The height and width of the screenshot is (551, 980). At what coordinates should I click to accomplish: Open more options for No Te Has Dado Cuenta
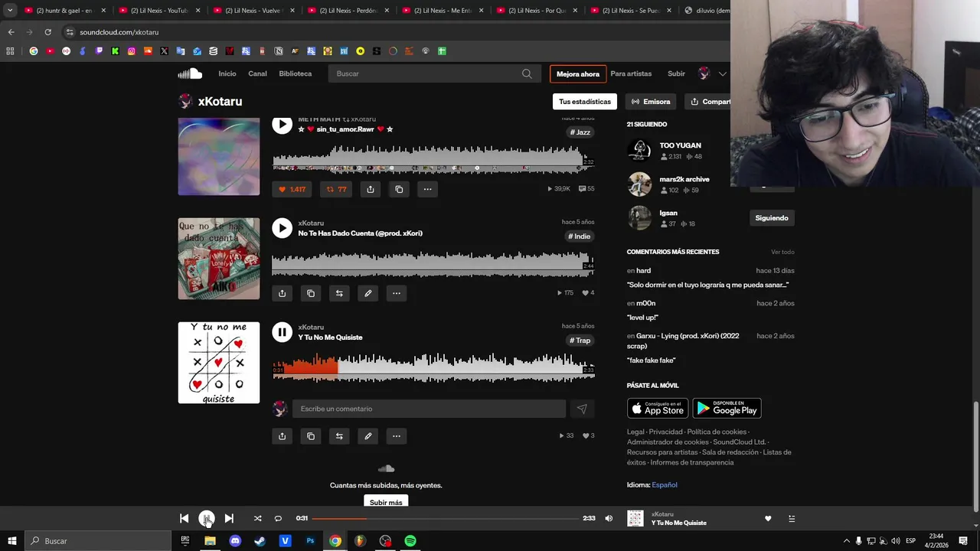pos(397,293)
